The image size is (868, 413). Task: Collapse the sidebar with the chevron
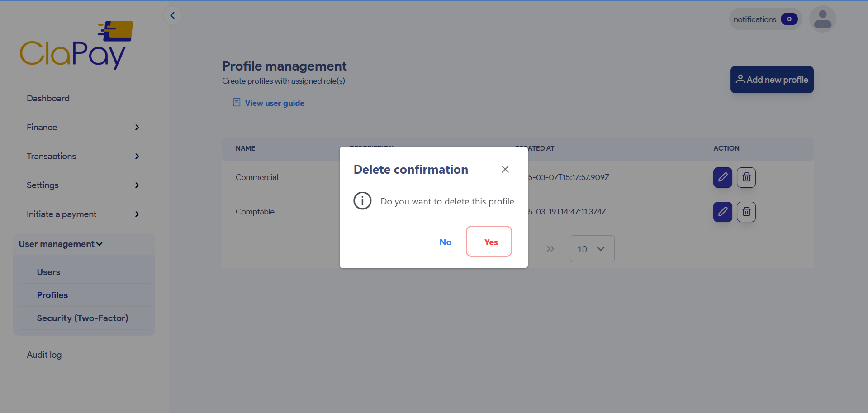172,15
